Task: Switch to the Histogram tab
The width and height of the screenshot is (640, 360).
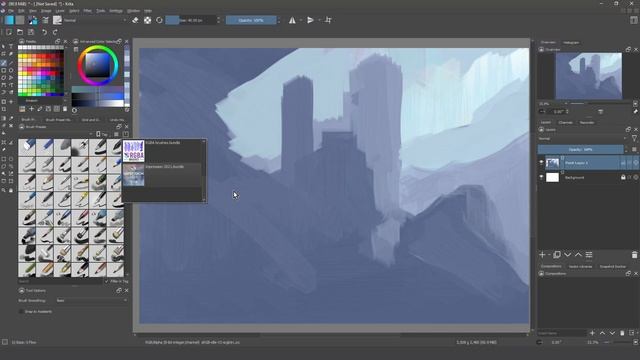Action: pyautogui.click(x=571, y=42)
